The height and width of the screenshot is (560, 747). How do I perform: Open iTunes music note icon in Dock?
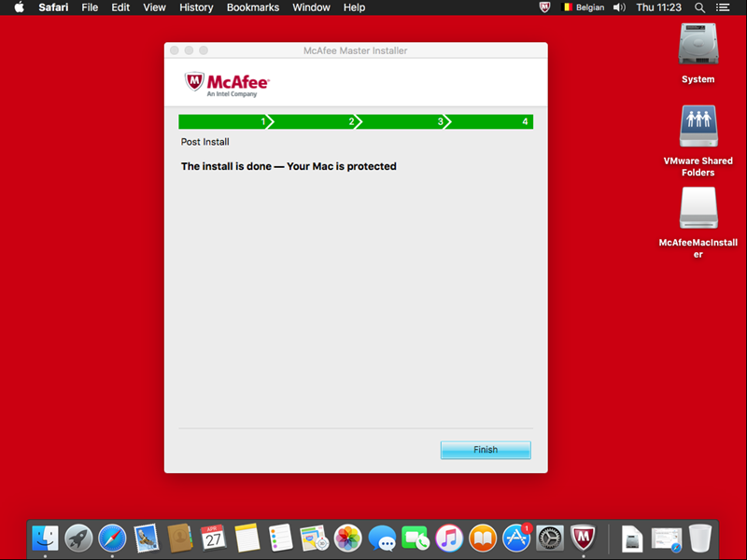(449, 539)
